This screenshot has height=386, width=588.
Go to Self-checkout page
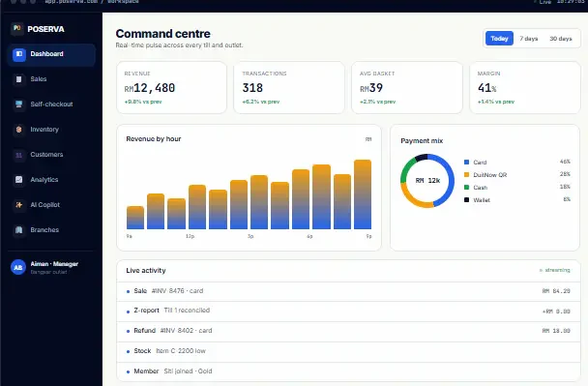coord(51,104)
